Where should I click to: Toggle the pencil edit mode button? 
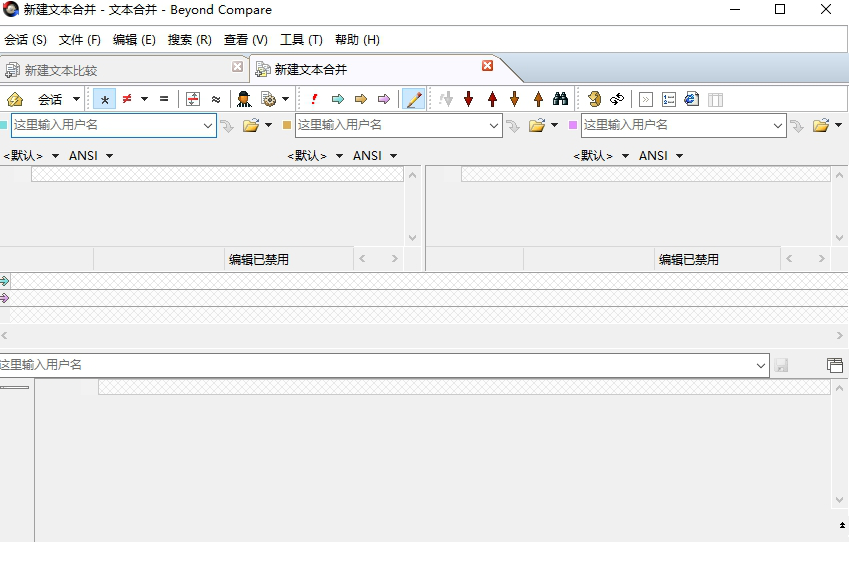(x=414, y=99)
